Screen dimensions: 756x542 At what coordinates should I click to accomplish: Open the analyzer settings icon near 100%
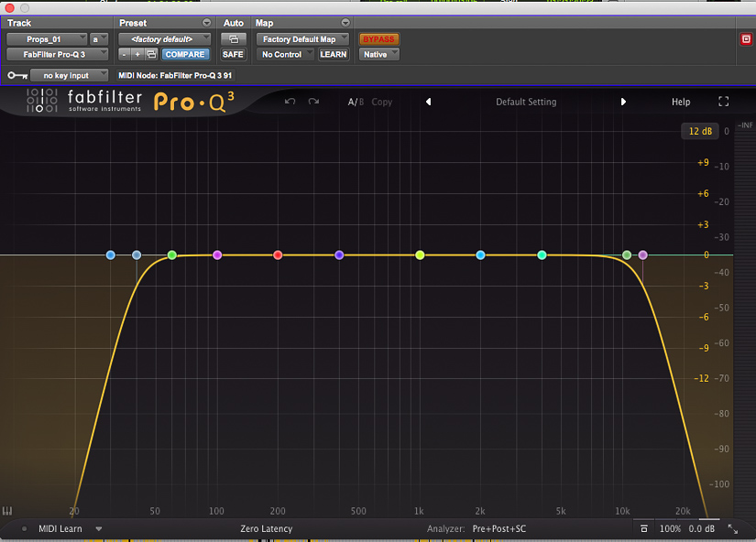pyautogui.click(x=644, y=528)
